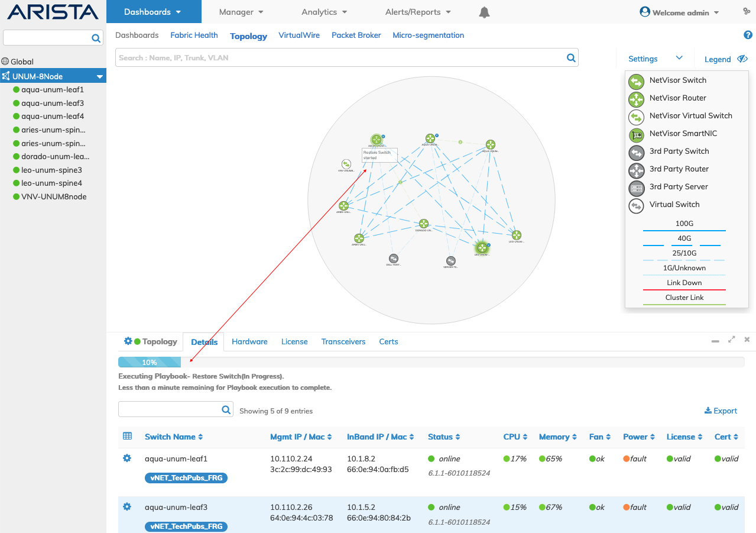Collapse the details panel with the minimize bar
Screen dimensions: 756x533
coord(715,341)
